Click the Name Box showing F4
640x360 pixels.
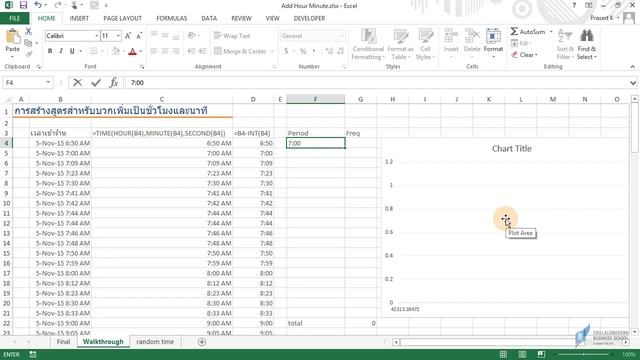click(x=24, y=82)
